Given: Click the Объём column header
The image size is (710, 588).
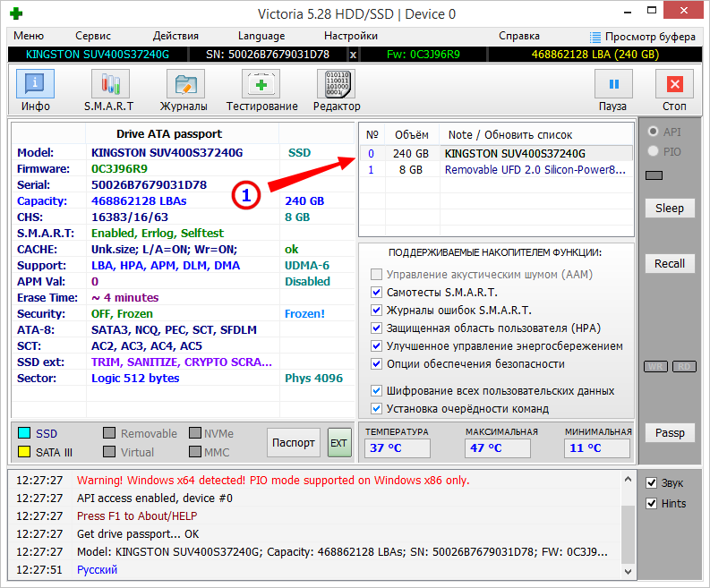Looking at the screenshot, I should tap(412, 135).
